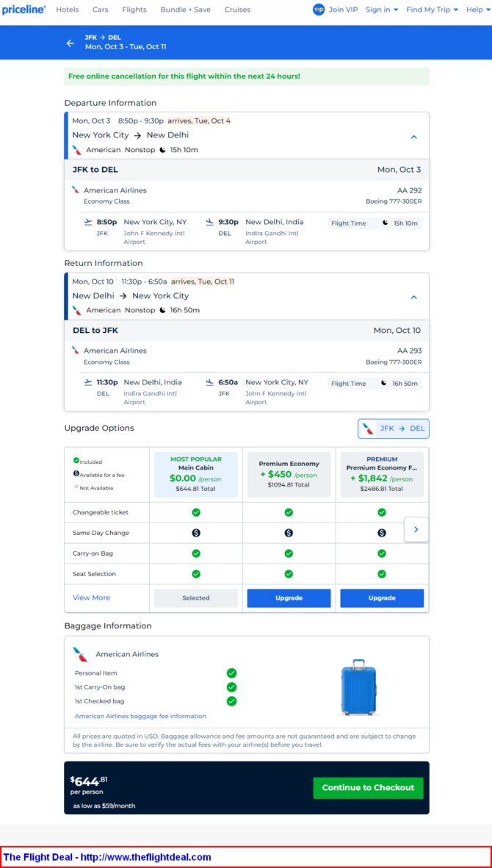Click the American Airlines logo beside AA 292
This screenshot has width=492, height=868.
[x=76, y=190]
